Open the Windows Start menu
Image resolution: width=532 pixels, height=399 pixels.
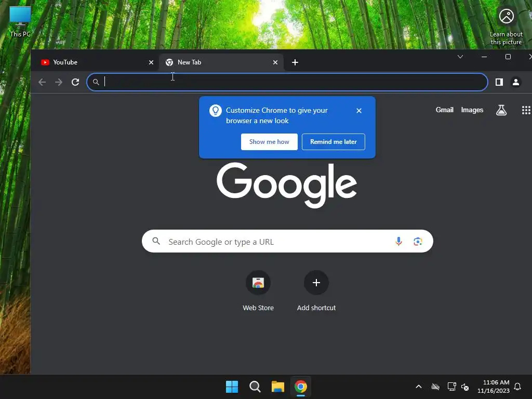232,387
